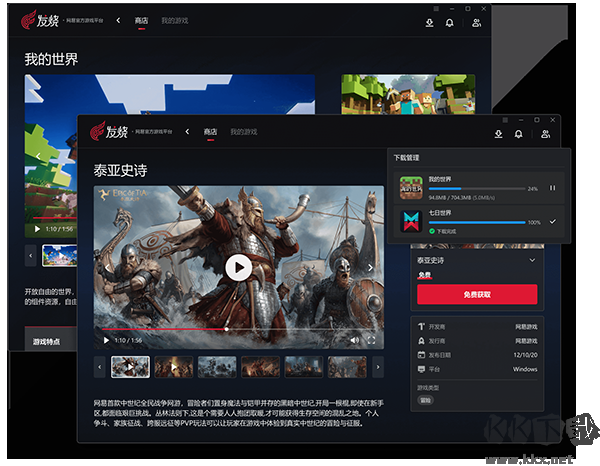This screenshot has width=600, height=466.
Task: Click the 下载管理 panel title
Action: coord(406,158)
